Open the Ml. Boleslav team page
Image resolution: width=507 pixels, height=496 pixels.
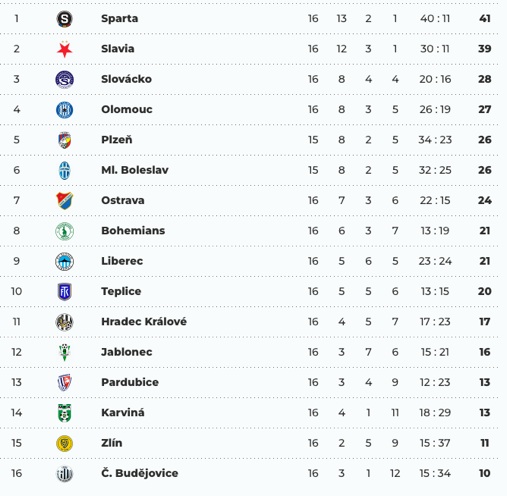(135, 170)
